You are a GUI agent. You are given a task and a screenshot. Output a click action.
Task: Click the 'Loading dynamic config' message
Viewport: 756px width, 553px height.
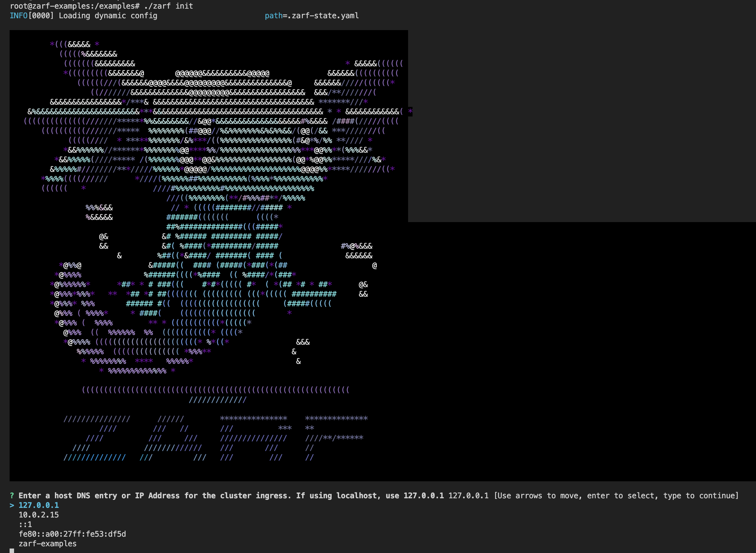pyautogui.click(x=108, y=16)
